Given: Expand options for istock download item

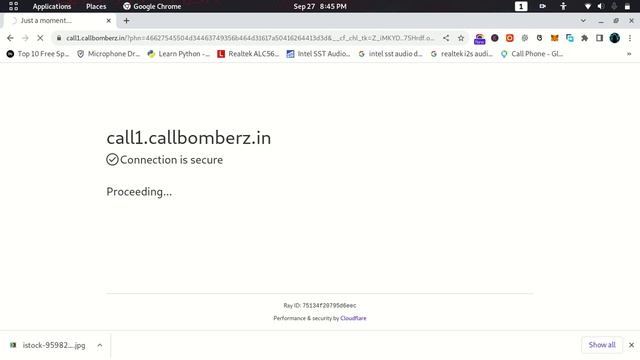Looking at the screenshot, I should point(100,345).
